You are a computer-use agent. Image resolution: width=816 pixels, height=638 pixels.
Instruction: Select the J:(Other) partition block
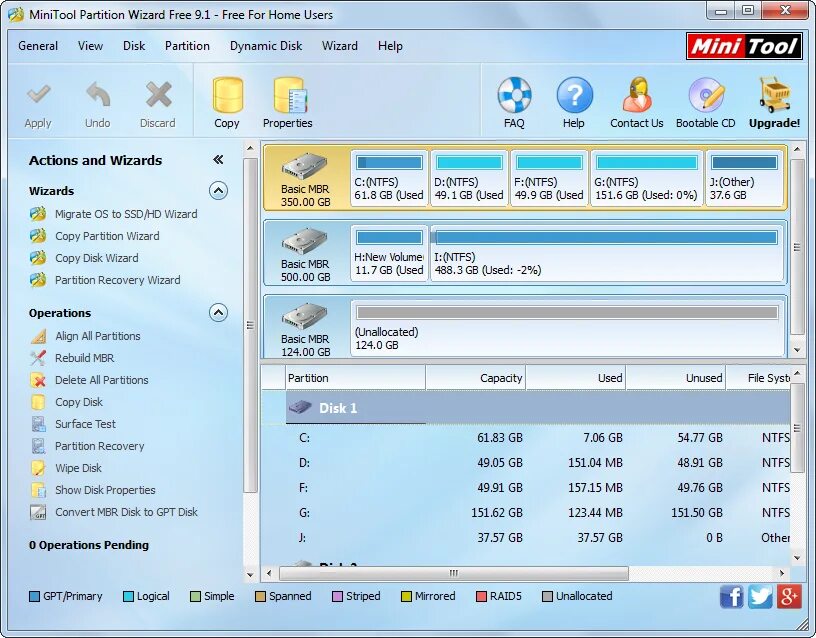[745, 178]
